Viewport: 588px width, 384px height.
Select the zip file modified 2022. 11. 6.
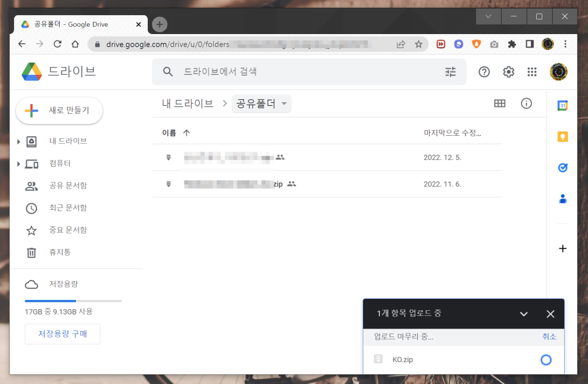coord(327,184)
